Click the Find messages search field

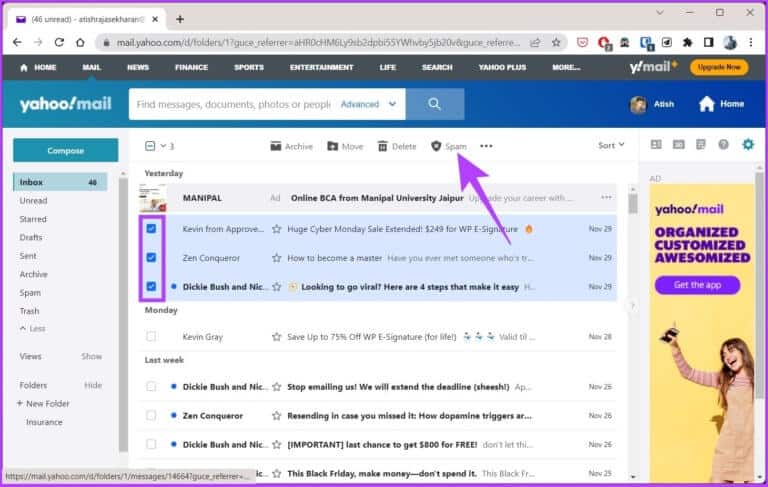(233, 104)
